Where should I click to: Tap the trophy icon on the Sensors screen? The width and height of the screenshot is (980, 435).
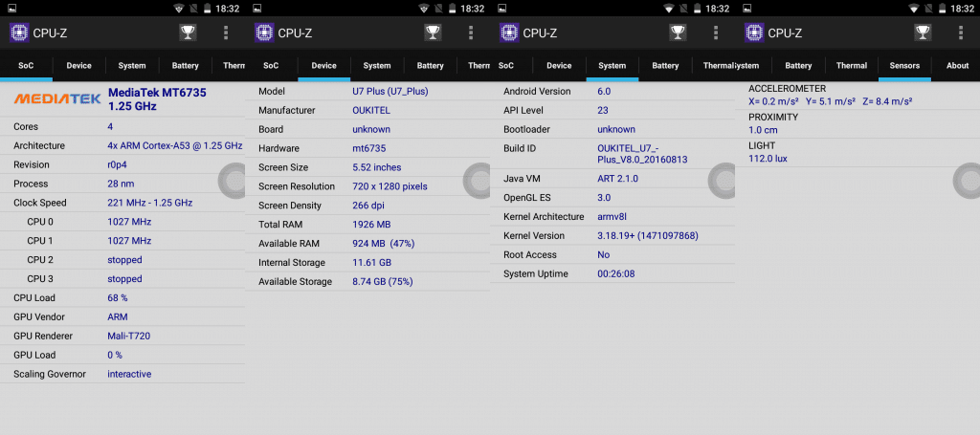pyautogui.click(x=923, y=33)
